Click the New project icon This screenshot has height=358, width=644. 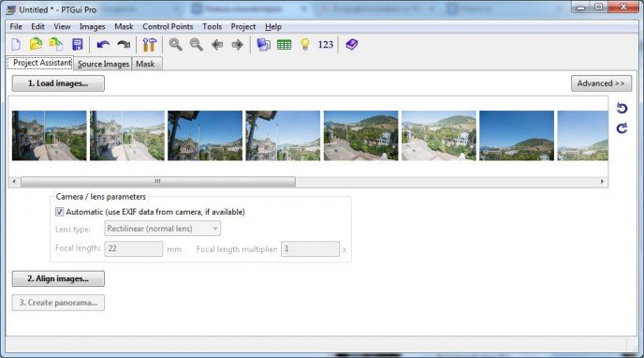16,44
